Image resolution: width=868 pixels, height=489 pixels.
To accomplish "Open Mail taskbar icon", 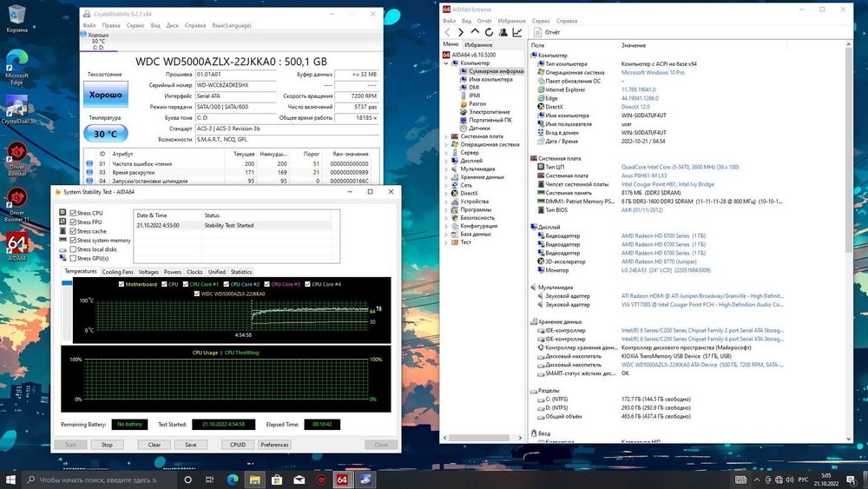I will click(x=299, y=479).
